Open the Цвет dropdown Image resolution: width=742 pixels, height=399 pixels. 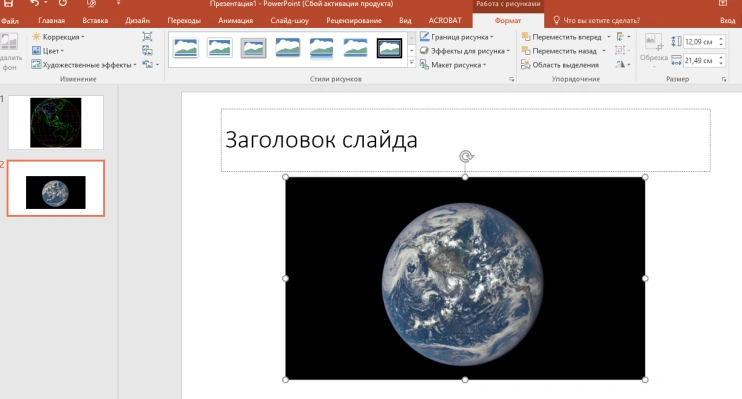48,51
